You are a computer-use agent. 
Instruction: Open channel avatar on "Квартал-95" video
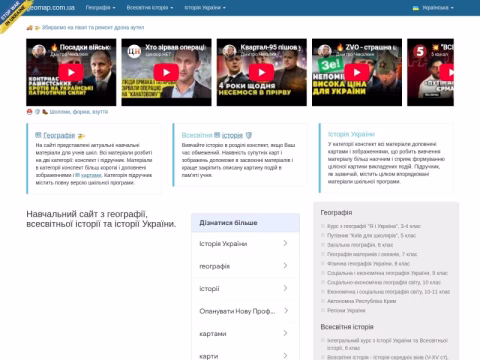click(229, 51)
